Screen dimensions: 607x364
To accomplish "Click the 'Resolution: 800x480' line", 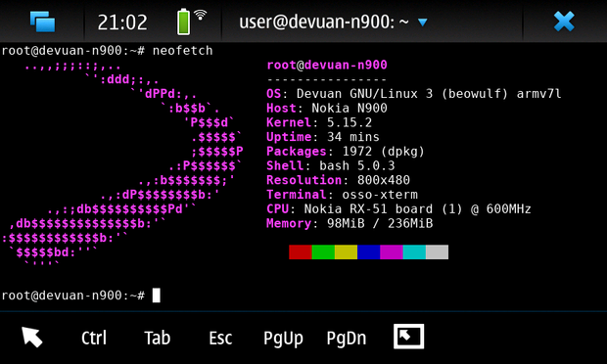I will pyautogui.click(x=338, y=180).
